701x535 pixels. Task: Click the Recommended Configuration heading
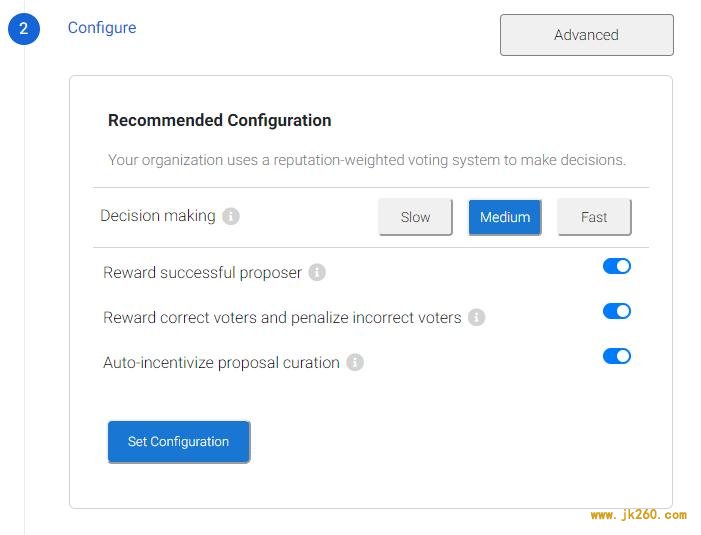click(x=220, y=120)
